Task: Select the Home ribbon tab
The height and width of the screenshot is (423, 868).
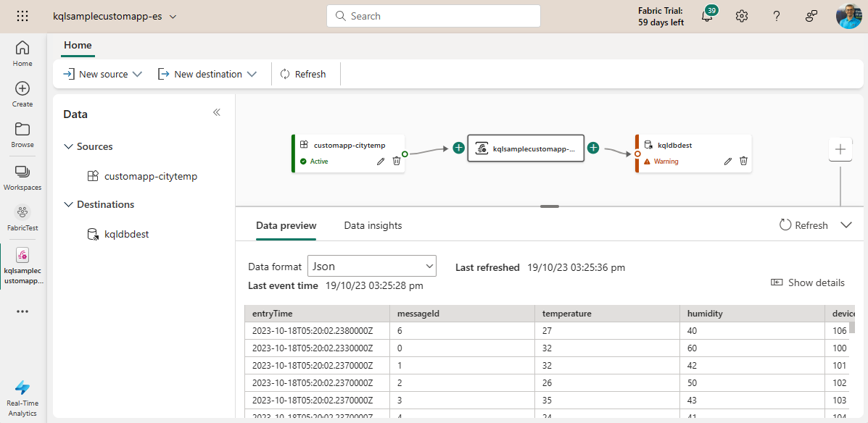Action: (x=78, y=45)
